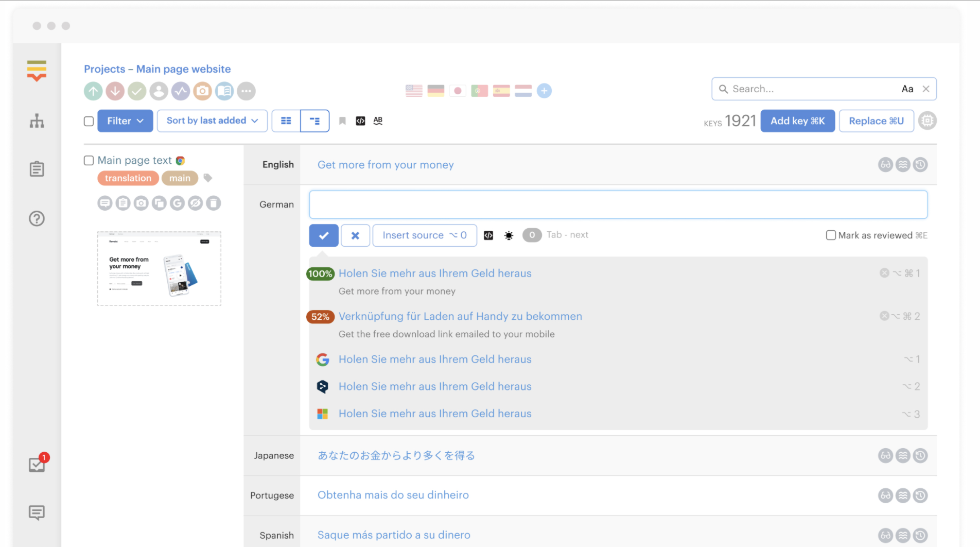Tick the select all keys checkbox
This screenshot has width=980, height=547.
click(89, 121)
